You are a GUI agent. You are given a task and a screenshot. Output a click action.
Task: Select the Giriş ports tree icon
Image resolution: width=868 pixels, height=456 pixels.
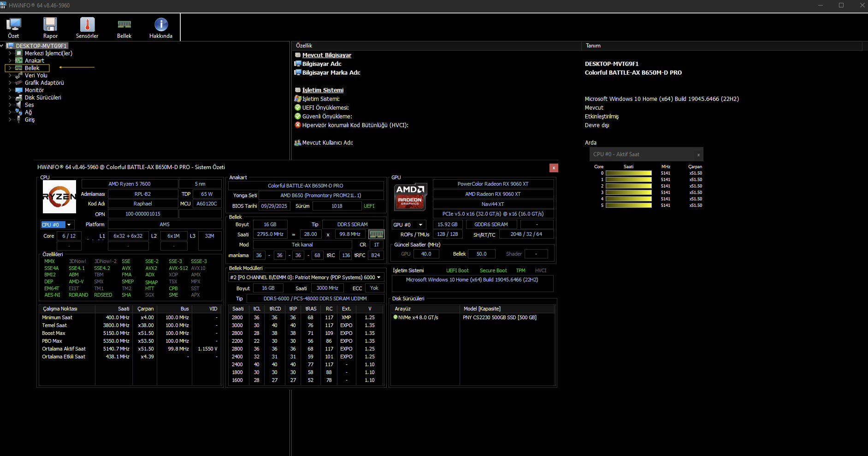coord(19,120)
